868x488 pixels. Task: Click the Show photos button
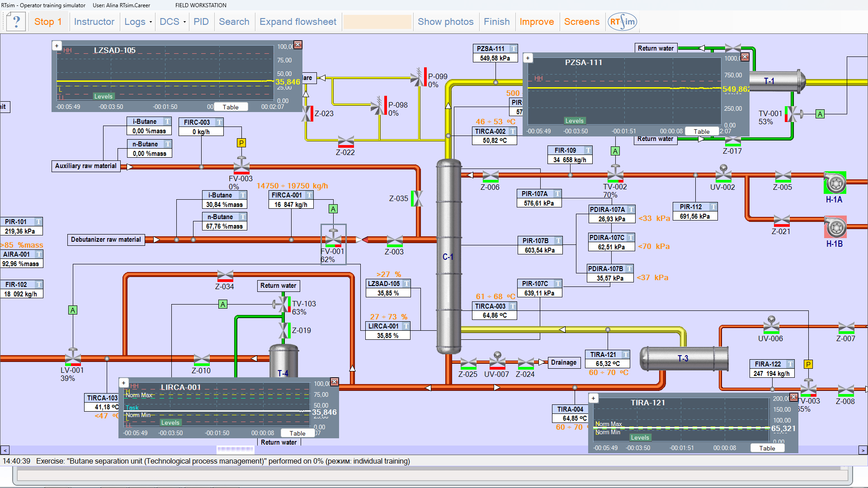pos(445,22)
